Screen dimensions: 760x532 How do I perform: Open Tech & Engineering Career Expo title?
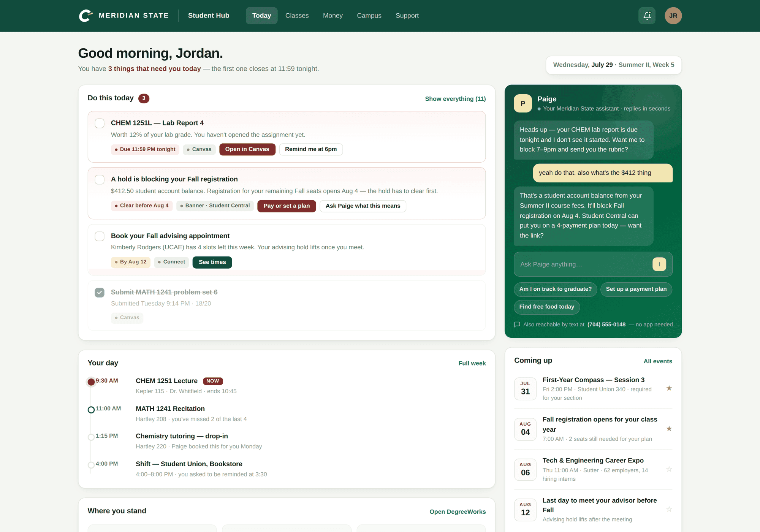593,461
